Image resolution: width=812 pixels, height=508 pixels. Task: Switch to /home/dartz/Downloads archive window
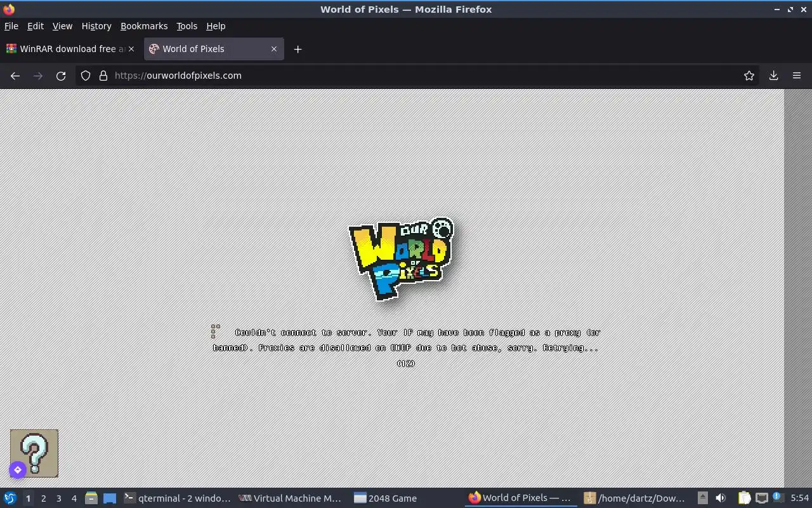(636, 498)
